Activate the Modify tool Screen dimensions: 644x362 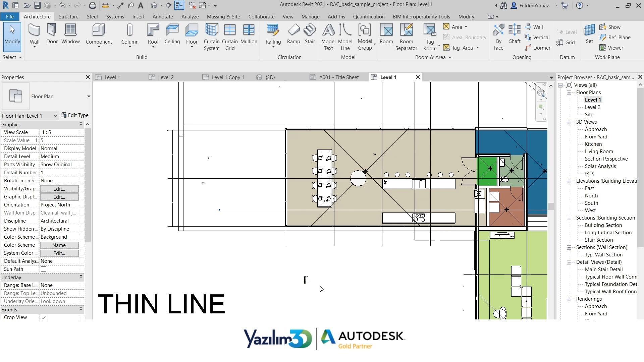[x=12, y=37]
